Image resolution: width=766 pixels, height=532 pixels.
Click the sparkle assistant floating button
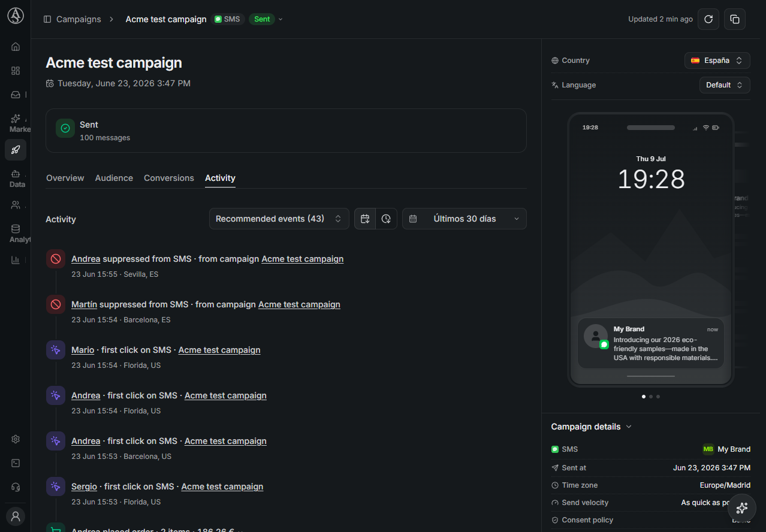[x=741, y=508]
